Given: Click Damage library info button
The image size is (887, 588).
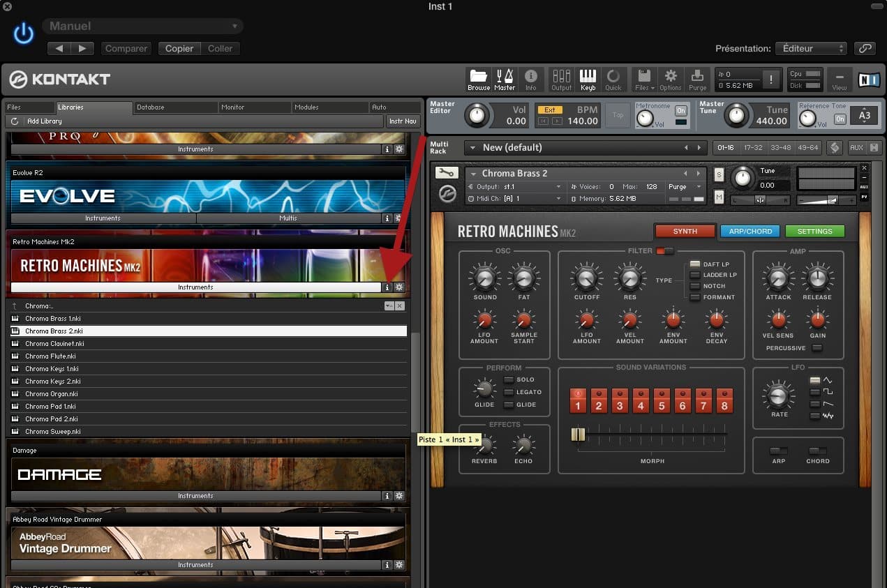Looking at the screenshot, I should point(387,496).
